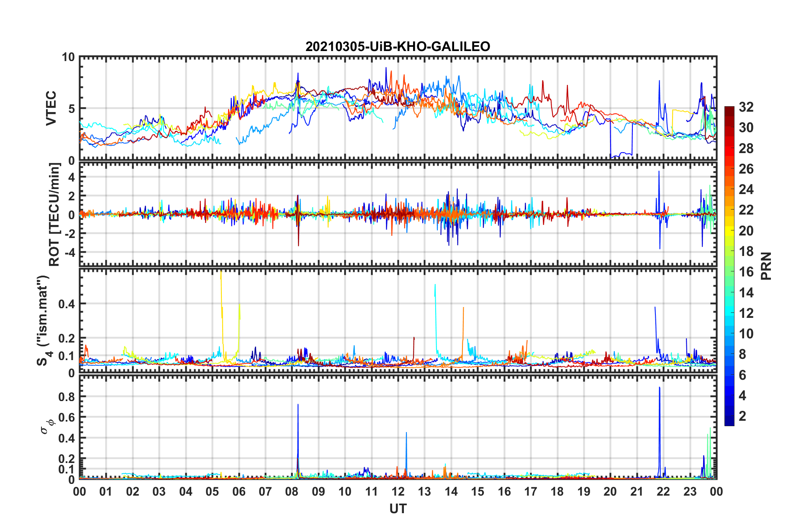Select x-axis hour tick 11

(x=372, y=491)
